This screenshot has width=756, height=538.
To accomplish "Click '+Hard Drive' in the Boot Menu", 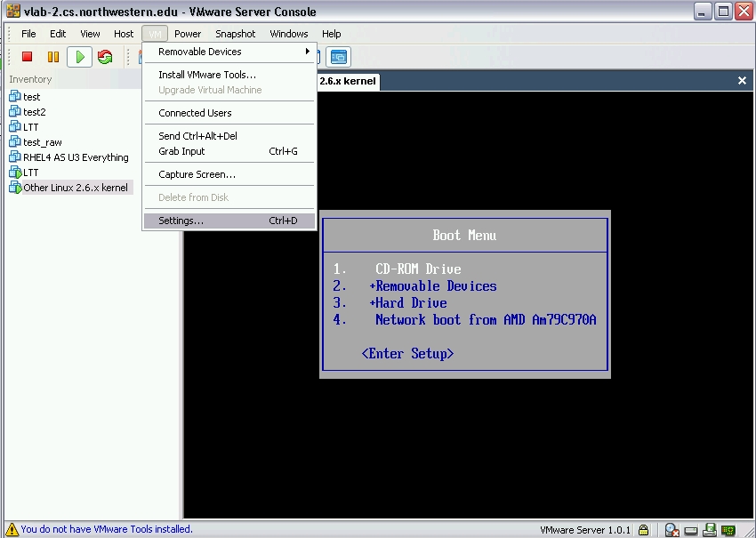I will point(408,302).
